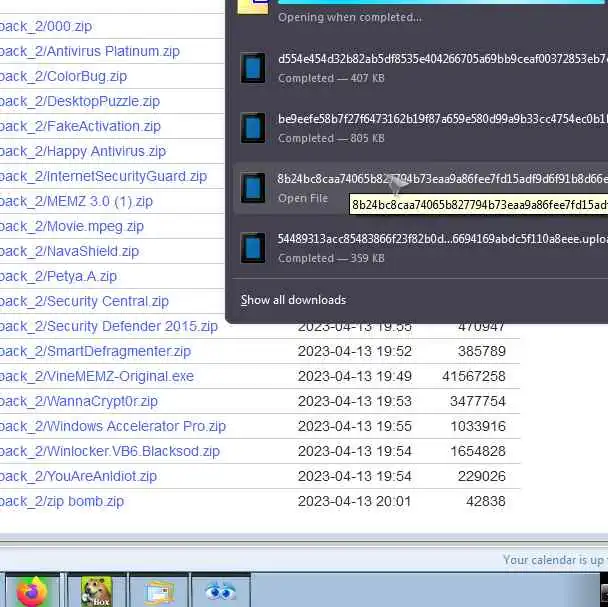This screenshot has height=607, width=608.
Task: Open the WannaCrypt0r.zip link
Action: click(x=79, y=401)
